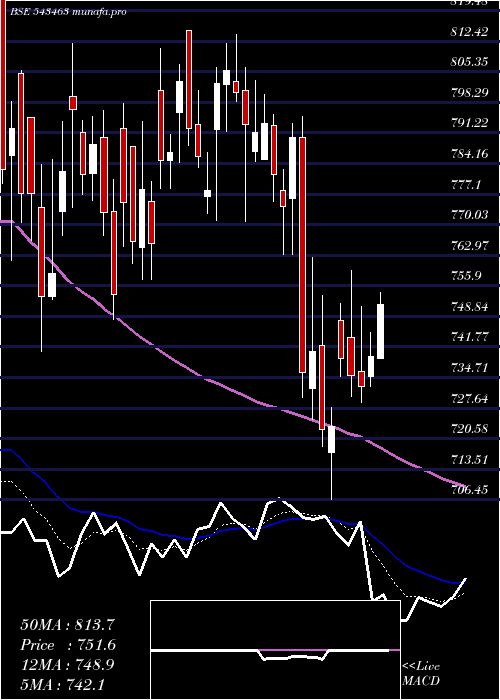500x700 pixels.
Task: Click the 791.22 price axis label
Action: (469, 124)
